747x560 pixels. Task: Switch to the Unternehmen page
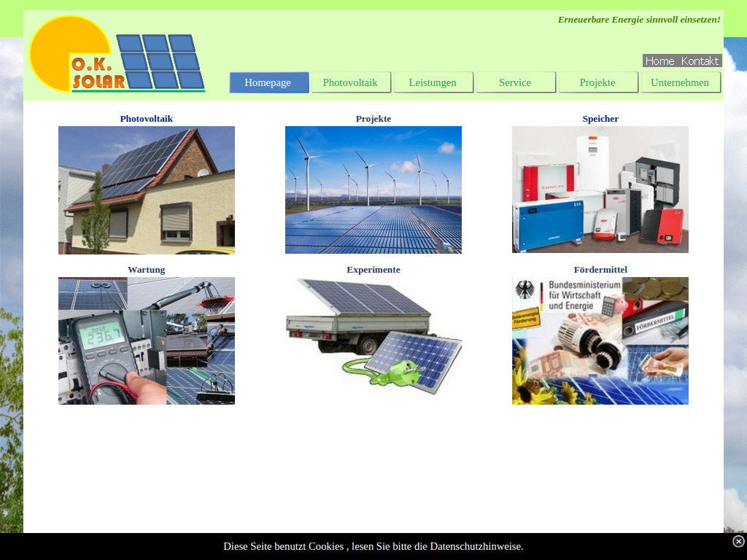point(681,82)
